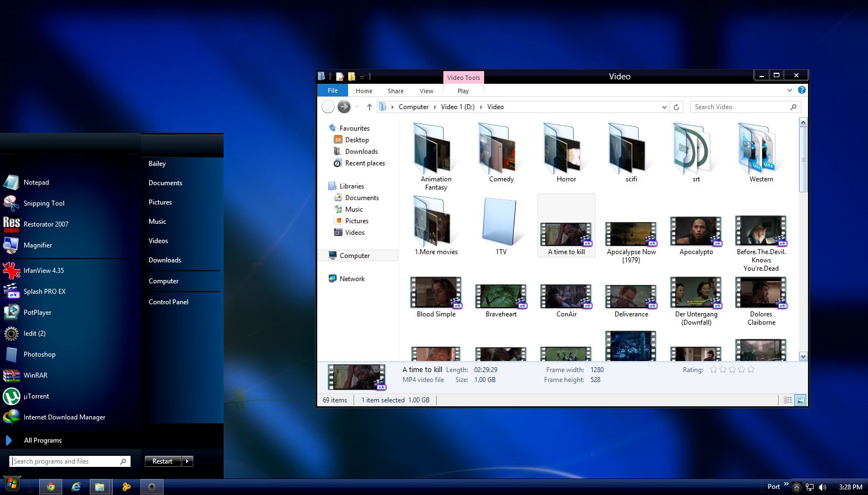The height and width of the screenshot is (495, 868).
Task: Open Restorator 2007 program
Action: pyautogui.click(x=46, y=224)
